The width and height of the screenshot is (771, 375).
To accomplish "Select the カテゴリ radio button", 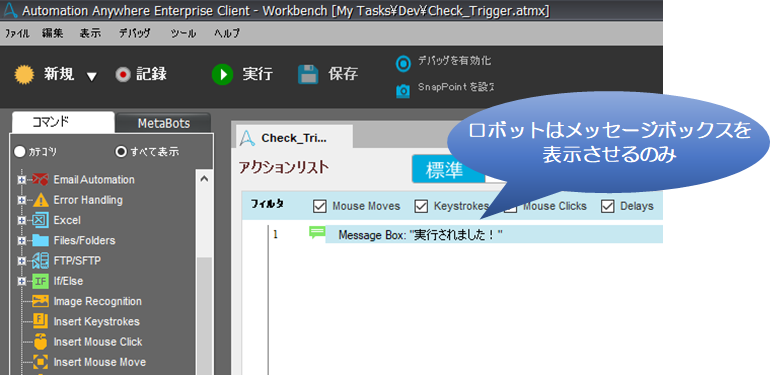I will (x=19, y=152).
